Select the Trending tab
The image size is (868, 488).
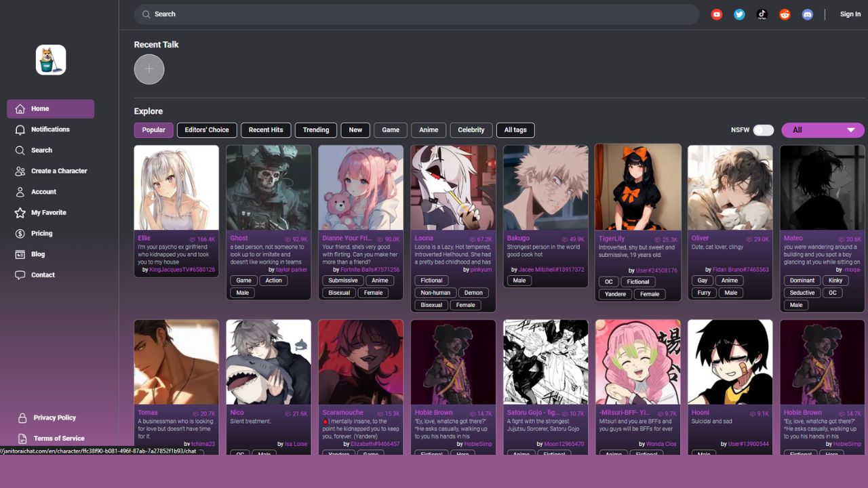coord(316,130)
